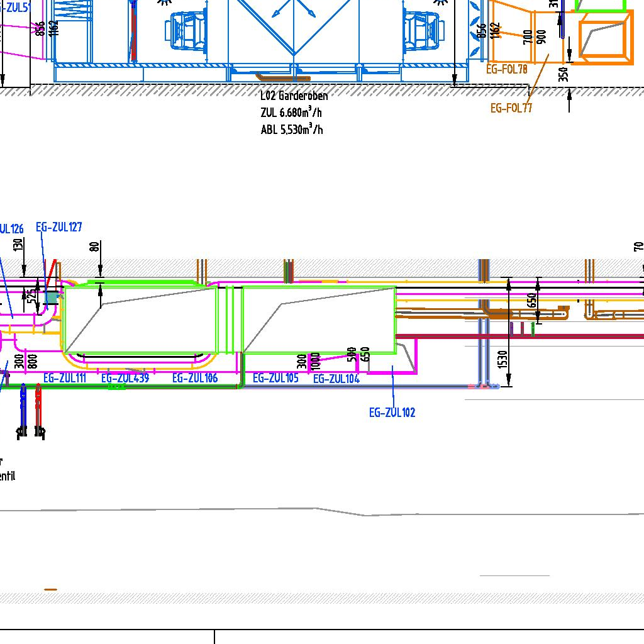Image resolution: width=644 pixels, height=644 pixels.
Task: Click the 350 dimension value
Action: click(563, 74)
